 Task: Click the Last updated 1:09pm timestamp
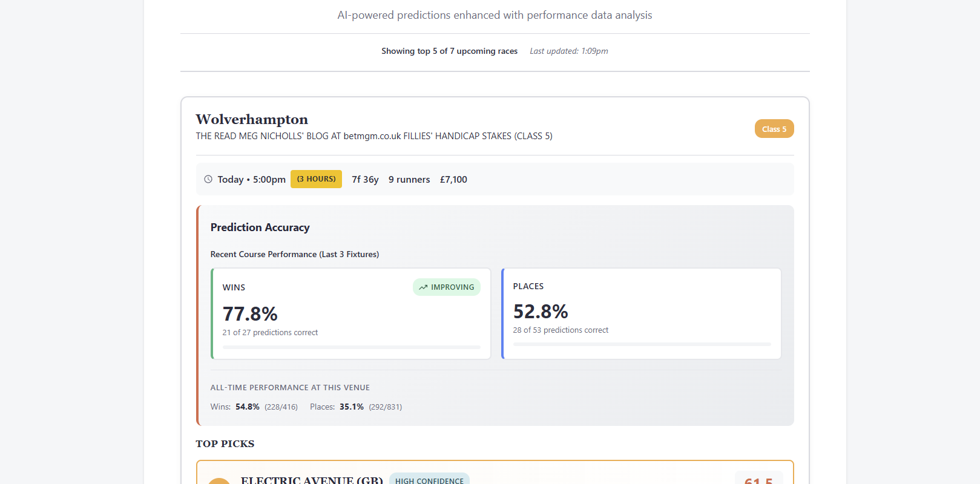point(568,51)
